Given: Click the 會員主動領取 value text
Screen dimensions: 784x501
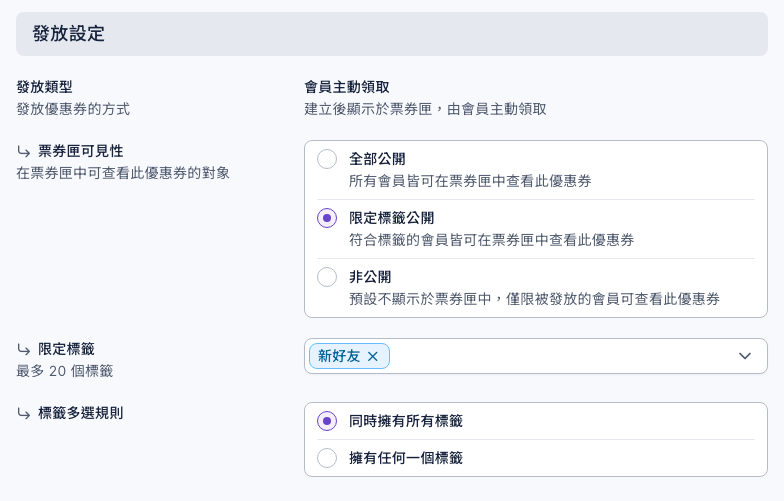Looking at the screenshot, I should click(x=347, y=87).
